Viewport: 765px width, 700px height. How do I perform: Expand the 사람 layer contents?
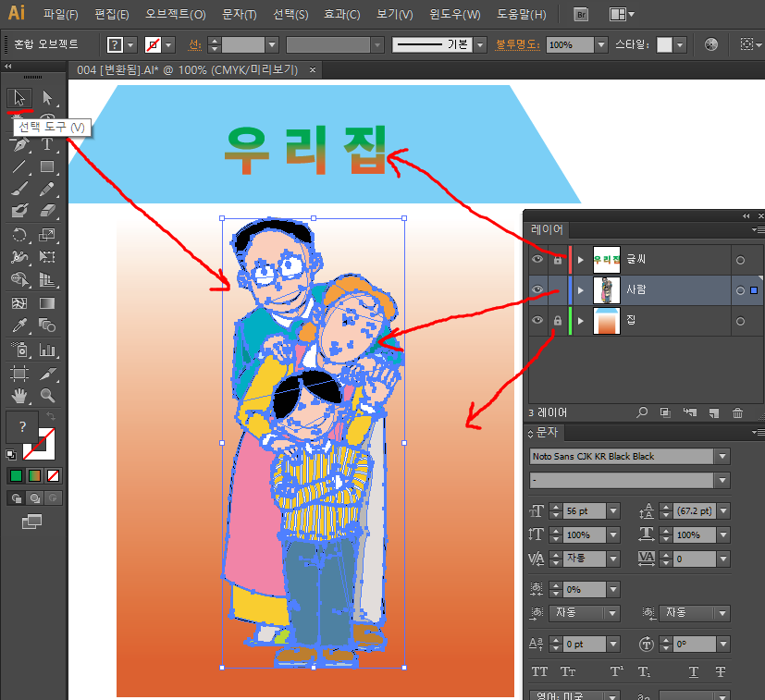click(x=580, y=290)
